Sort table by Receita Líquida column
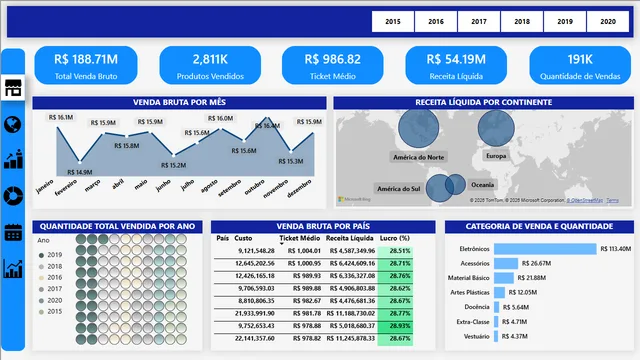The image size is (640, 360). 350,238
